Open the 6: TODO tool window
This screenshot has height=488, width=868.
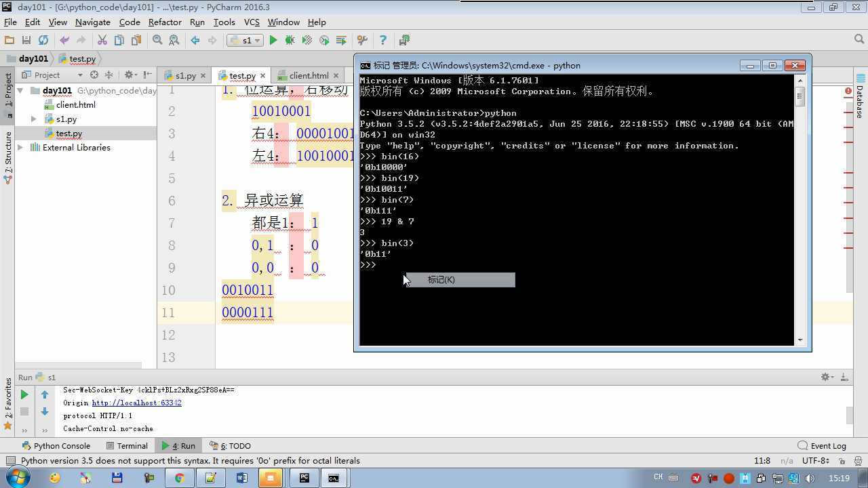[230, 445]
